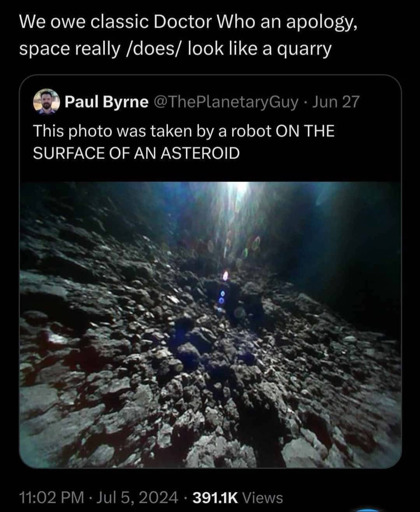This screenshot has width=420, height=512.
Task: Click the 'ON THE' capitalized words in the quoted tweet
Action: click(x=305, y=131)
